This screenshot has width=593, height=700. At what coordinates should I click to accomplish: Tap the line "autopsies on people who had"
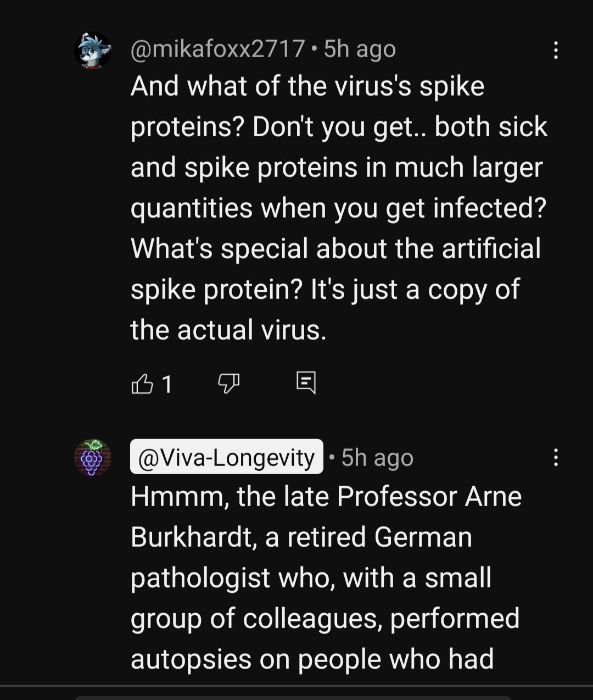312,659
